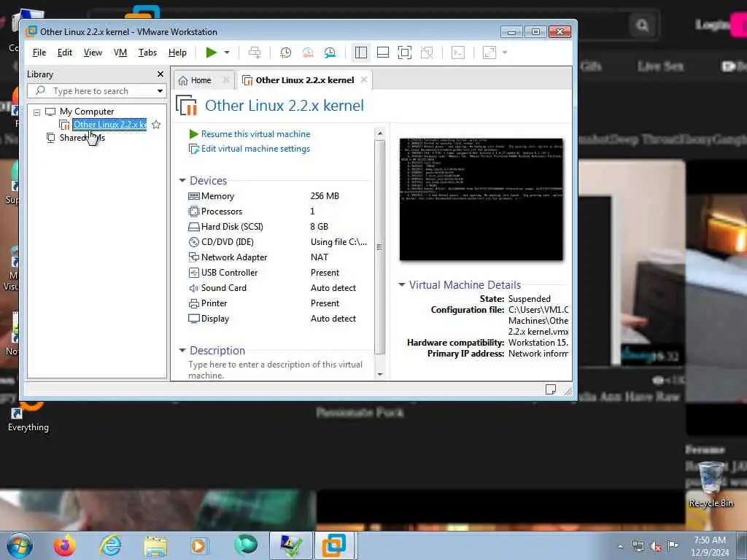Click the Send Ctrl+Alt+Del toolbar icon

click(x=255, y=52)
